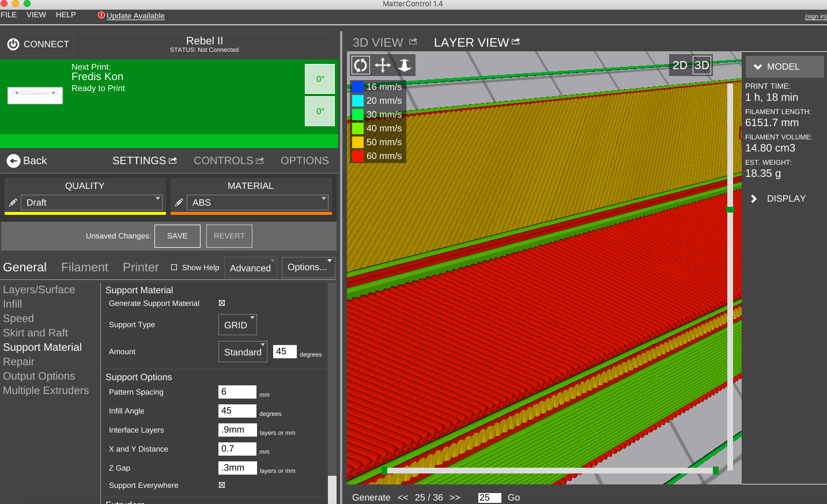Edit Material preset with pencil icon
This screenshot has height=504, width=827.
[179, 203]
